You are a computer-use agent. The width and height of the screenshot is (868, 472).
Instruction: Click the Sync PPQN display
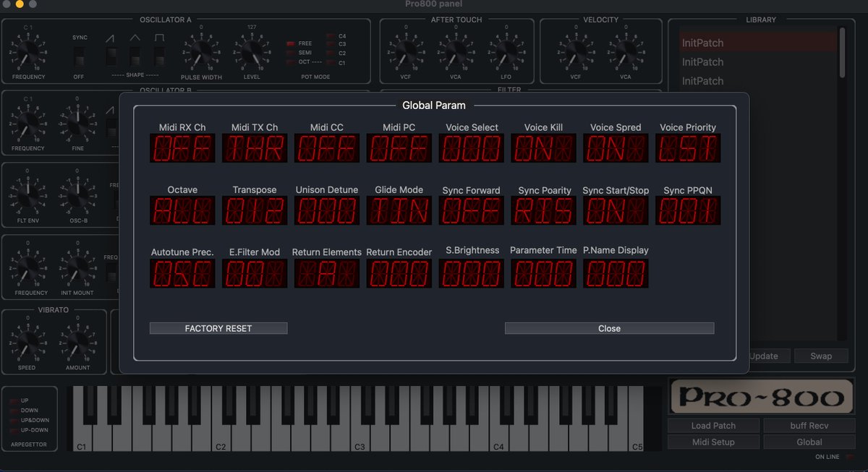[x=689, y=211]
